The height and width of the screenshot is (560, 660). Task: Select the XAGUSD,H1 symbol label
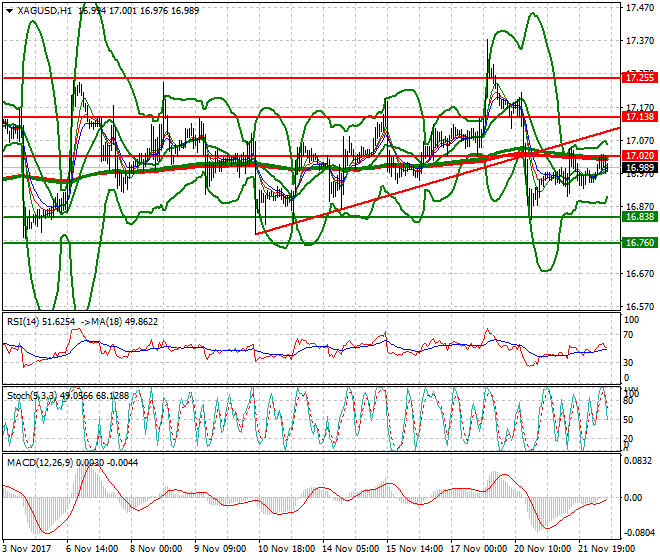click(45, 11)
